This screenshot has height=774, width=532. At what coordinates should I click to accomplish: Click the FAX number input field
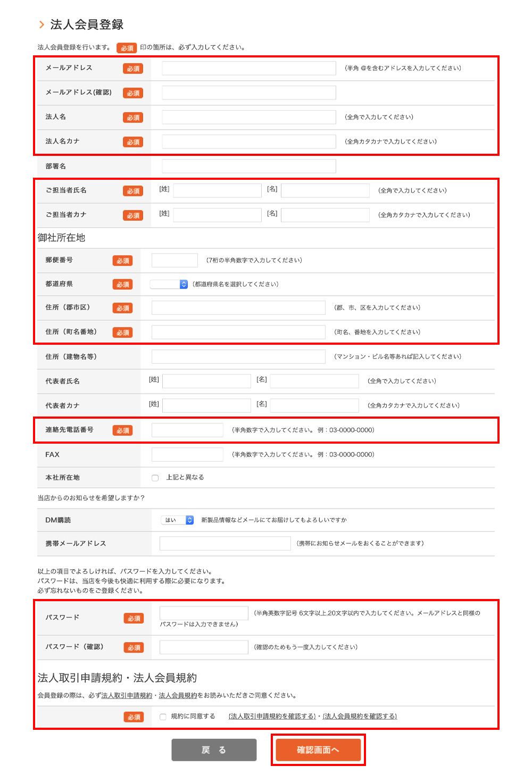187,454
